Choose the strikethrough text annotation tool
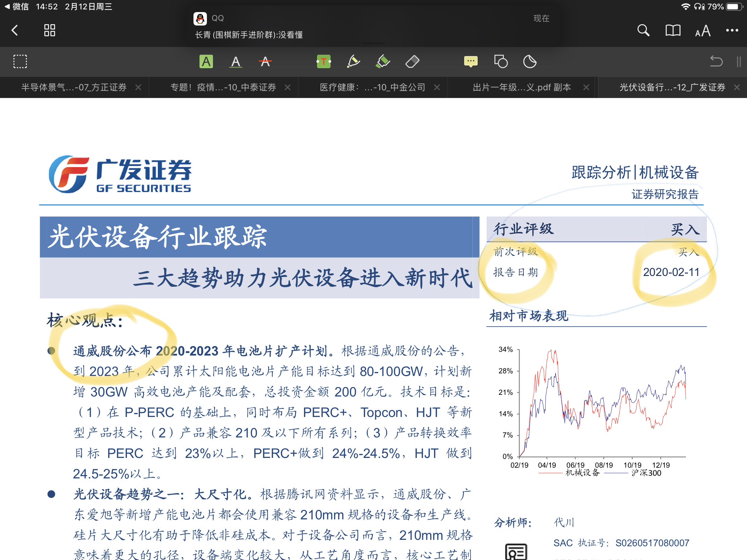 pyautogui.click(x=265, y=61)
